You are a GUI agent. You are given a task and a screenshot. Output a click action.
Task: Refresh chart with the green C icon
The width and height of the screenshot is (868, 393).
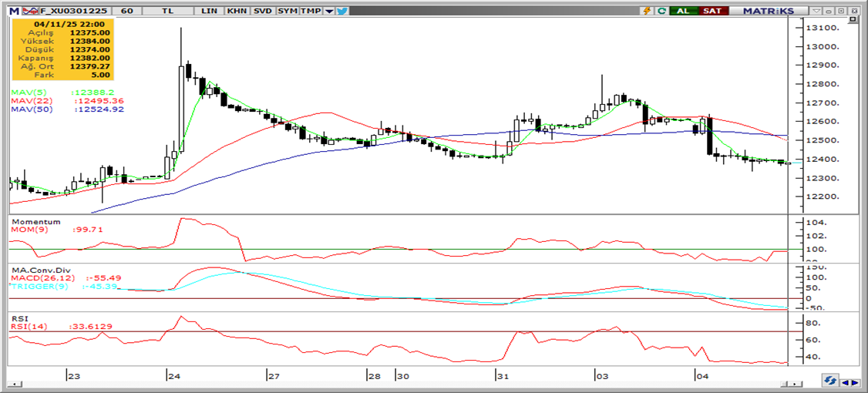tap(661, 11)
